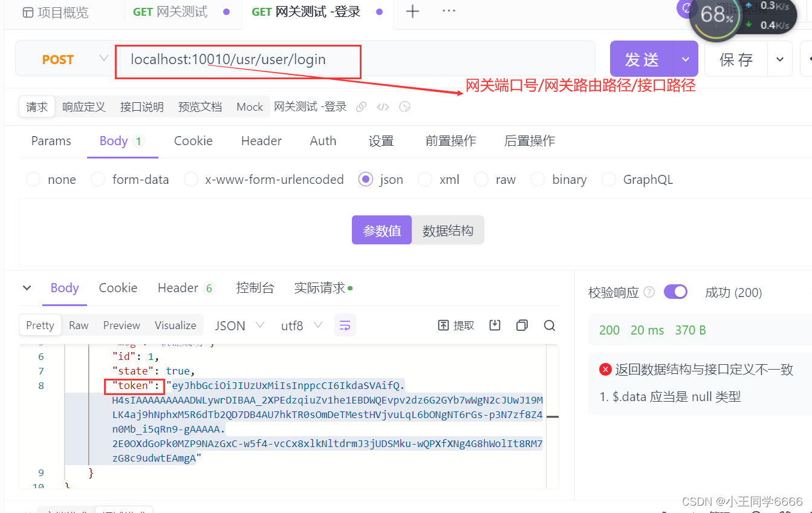
Task: Open the 后置操作 tab
Action: [x=530, y=141]
